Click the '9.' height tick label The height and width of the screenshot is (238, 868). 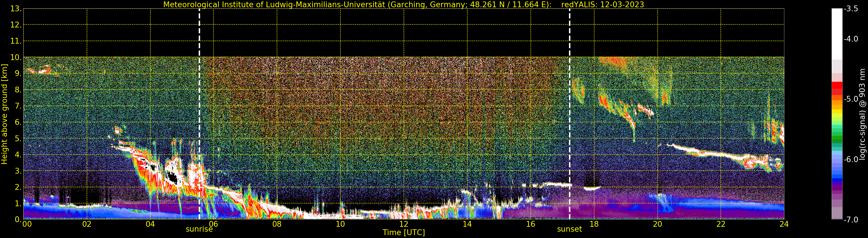tap(18, 74)
